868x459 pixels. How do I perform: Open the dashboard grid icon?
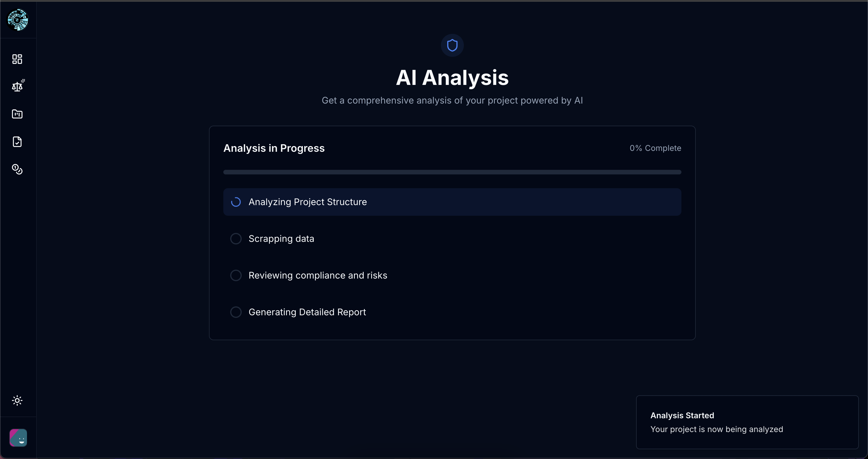[17, 59]
